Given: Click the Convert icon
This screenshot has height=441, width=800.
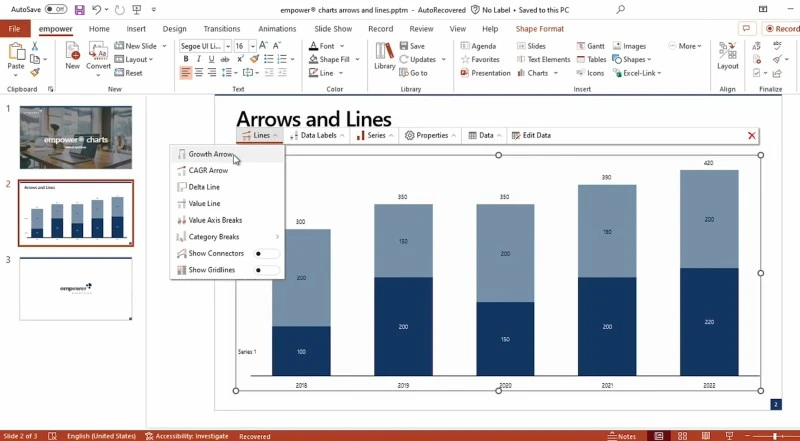Looking at the screenshot, I should pos(98,56).
